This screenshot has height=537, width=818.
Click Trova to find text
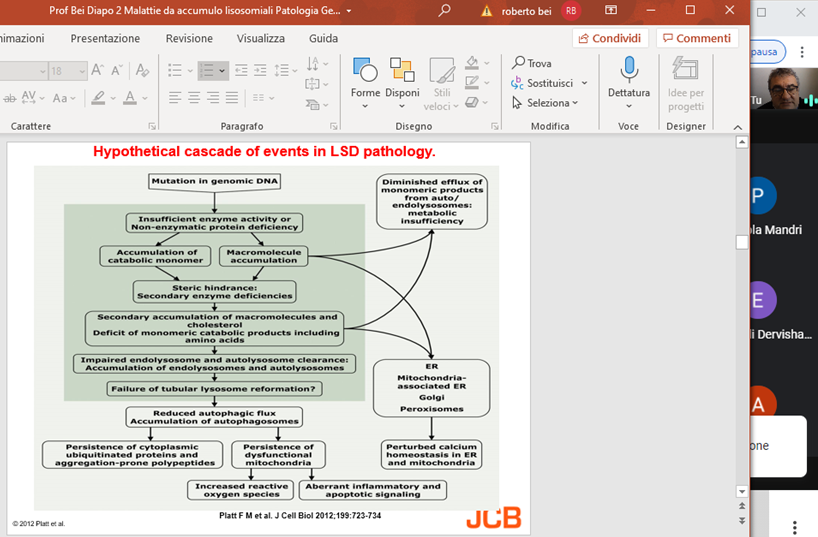532,63
